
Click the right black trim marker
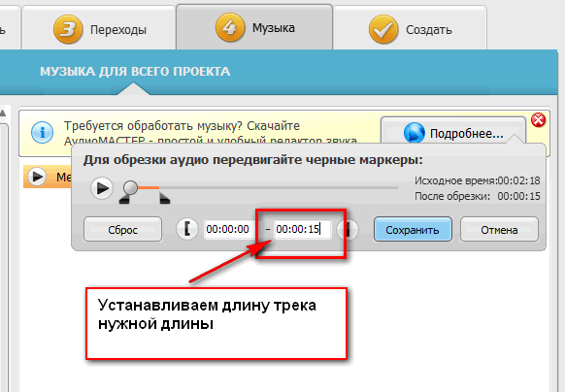pos(165,199)
